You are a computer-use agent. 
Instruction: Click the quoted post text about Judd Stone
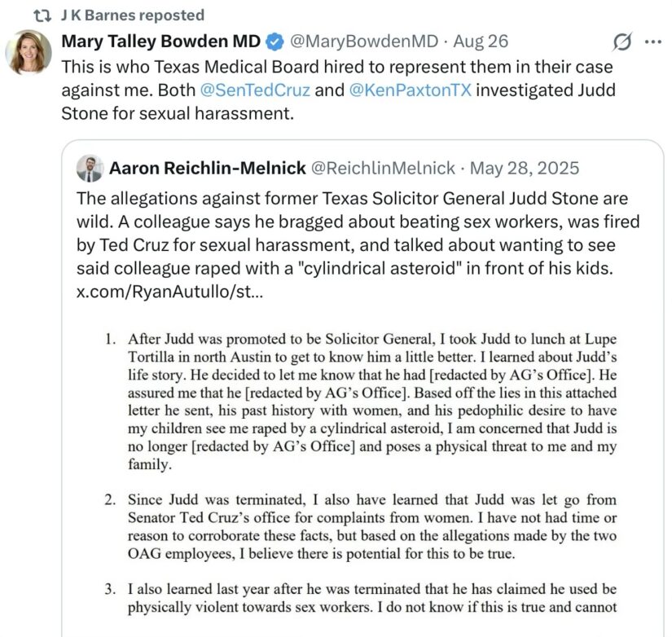(x=358, y=245)
